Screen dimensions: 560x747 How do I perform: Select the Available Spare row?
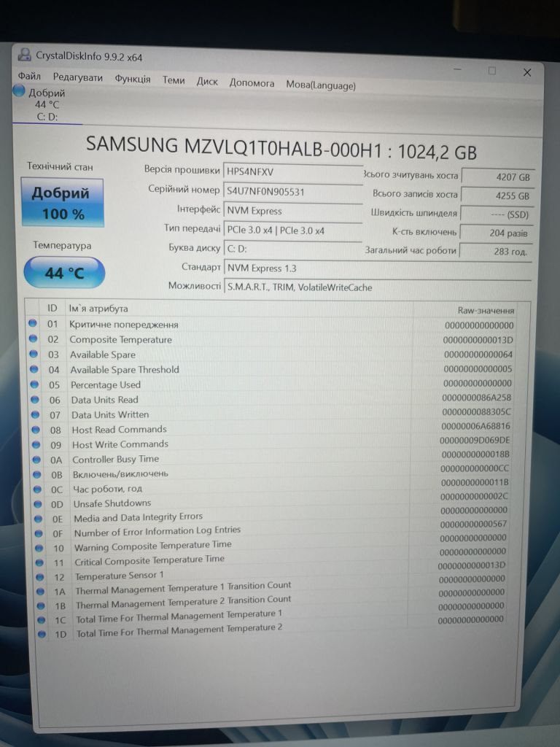tap(271, 355)
